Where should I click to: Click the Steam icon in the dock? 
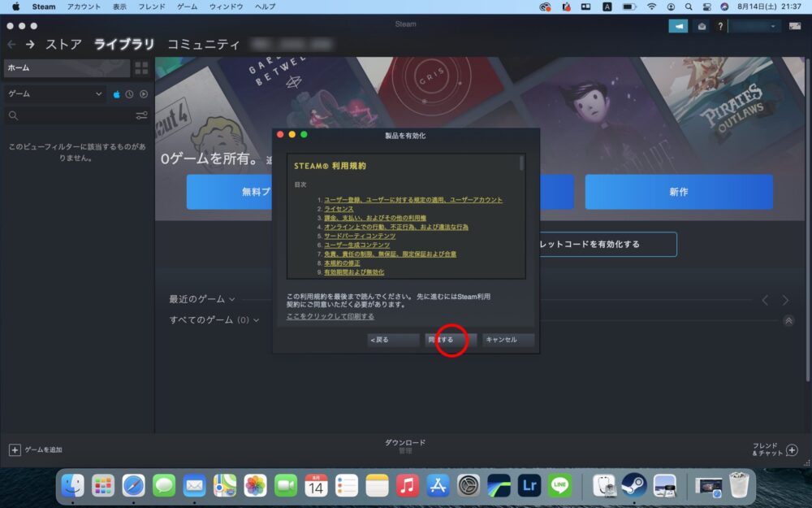634,486
